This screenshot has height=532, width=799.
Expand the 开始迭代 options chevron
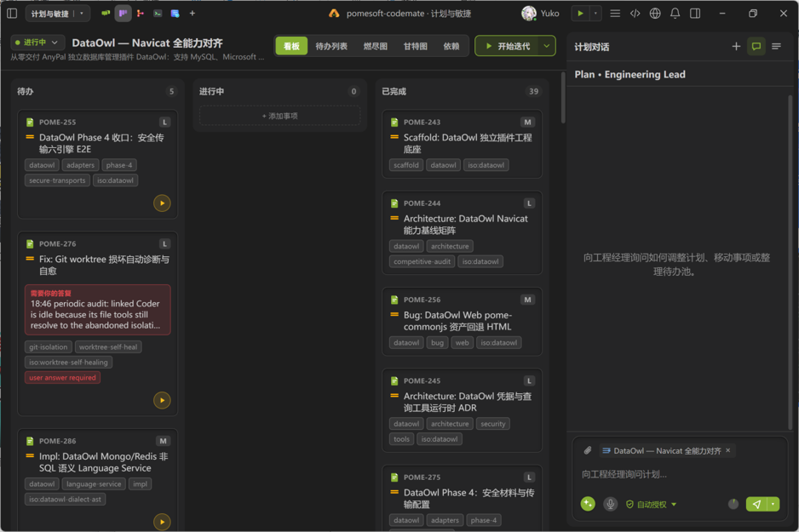point(547,46)
